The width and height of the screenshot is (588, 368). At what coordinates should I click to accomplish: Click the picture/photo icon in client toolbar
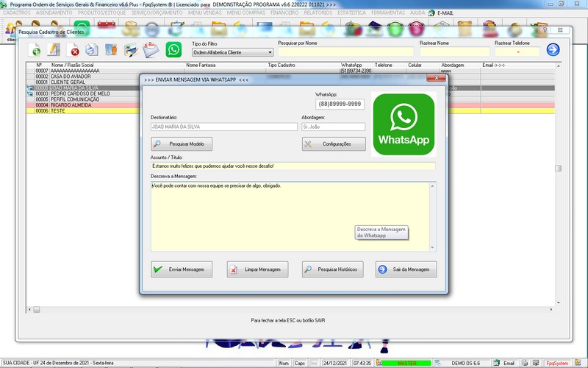coord(131,49)
